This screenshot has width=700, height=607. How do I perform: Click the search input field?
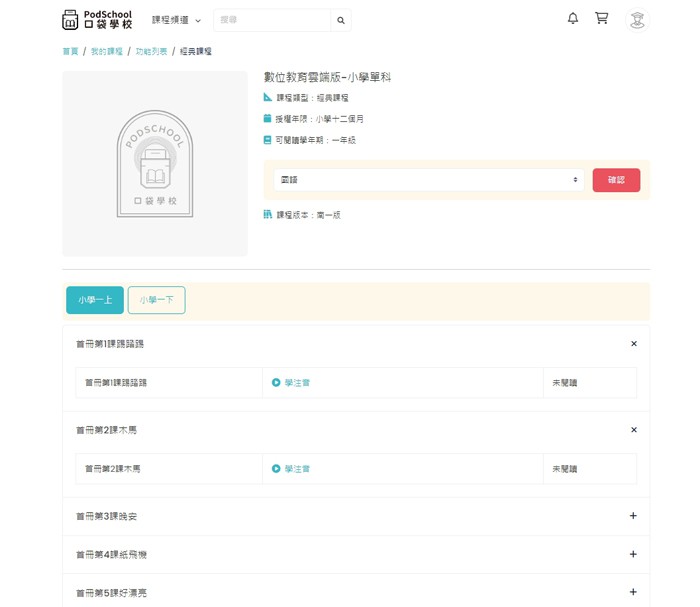click(x=271, y=20)
